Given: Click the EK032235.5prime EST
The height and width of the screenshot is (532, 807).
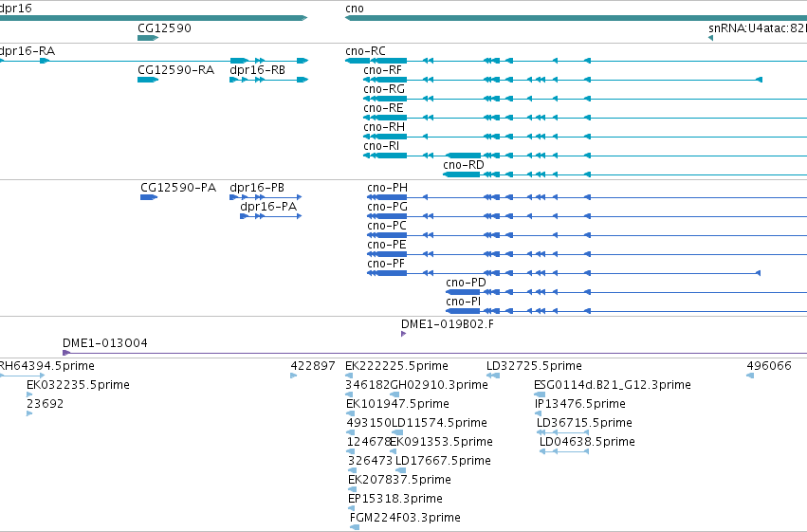Looking at the screenshot, I should (x=29, y=394).
